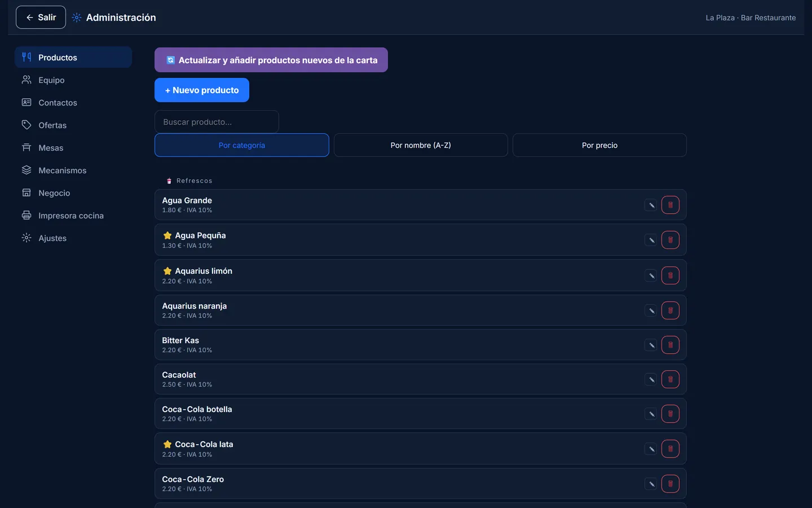Go to Equipo in sidebar
Viewport: 812px width, 508px height.
[73, 80]
